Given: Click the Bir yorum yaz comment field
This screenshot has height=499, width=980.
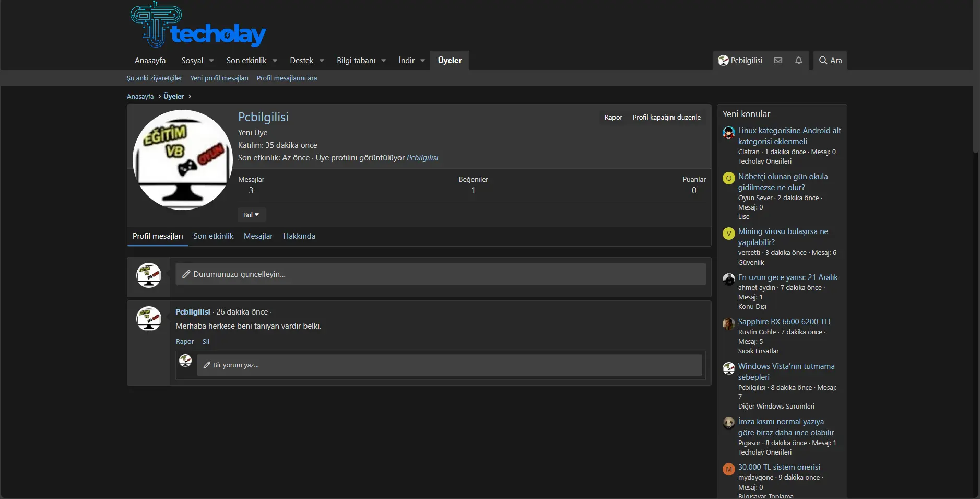Looking at the screenshot, I should pos(450,365).
